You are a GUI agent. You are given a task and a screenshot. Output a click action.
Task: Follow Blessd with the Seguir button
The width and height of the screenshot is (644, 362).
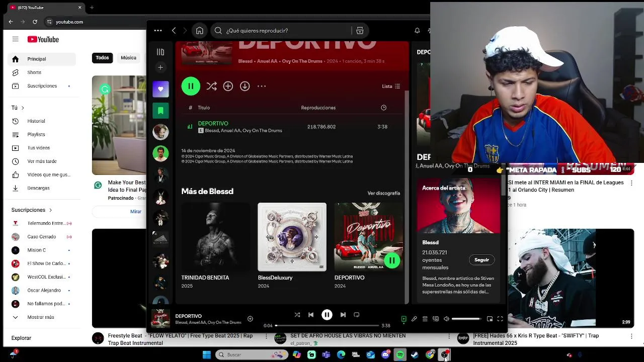point(481,260)
